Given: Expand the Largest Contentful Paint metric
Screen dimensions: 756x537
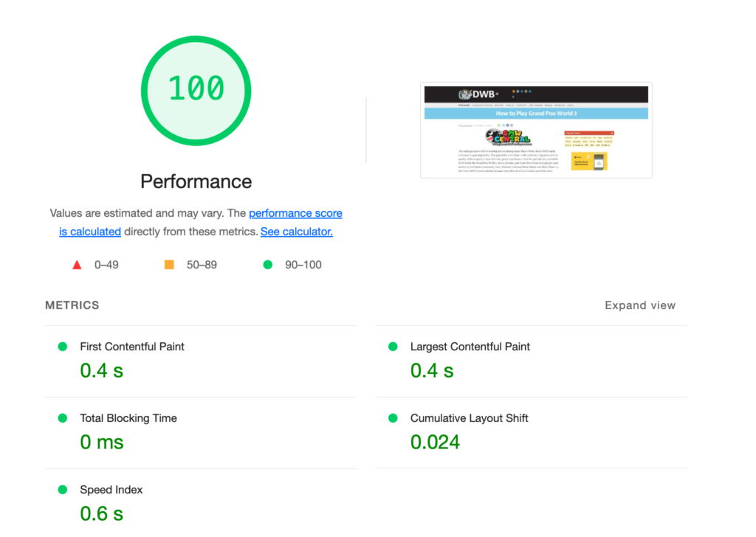Looking at the screenshot, I should pos(470,347).
